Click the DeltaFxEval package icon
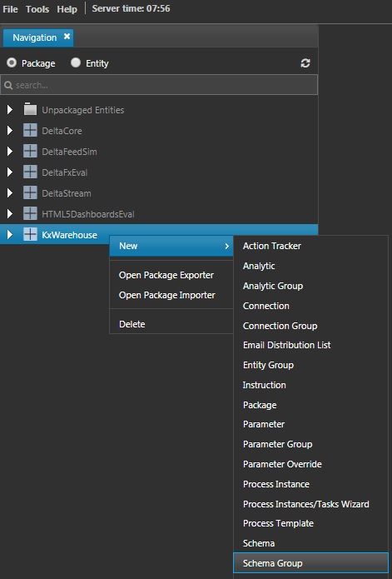The height and width of the screenshot is (579, 392). [x=30, y=172]
